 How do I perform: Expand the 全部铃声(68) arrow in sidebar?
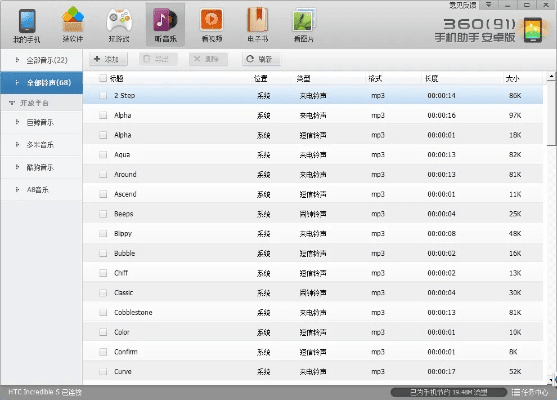(x=17, y=82)
